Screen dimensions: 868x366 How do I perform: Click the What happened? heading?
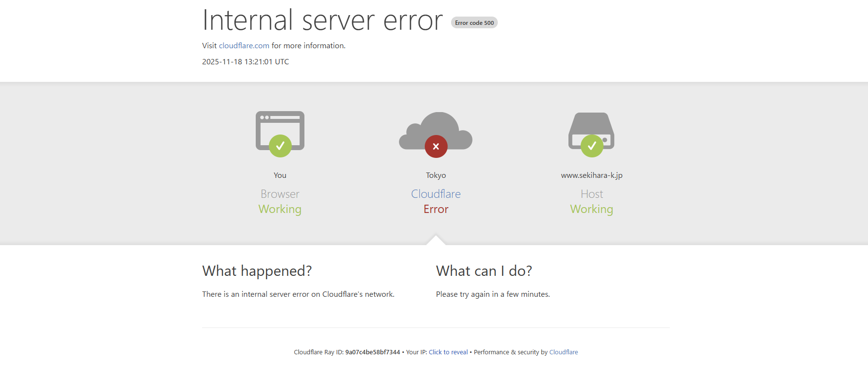pyautogui.click(x=257, y=271)
